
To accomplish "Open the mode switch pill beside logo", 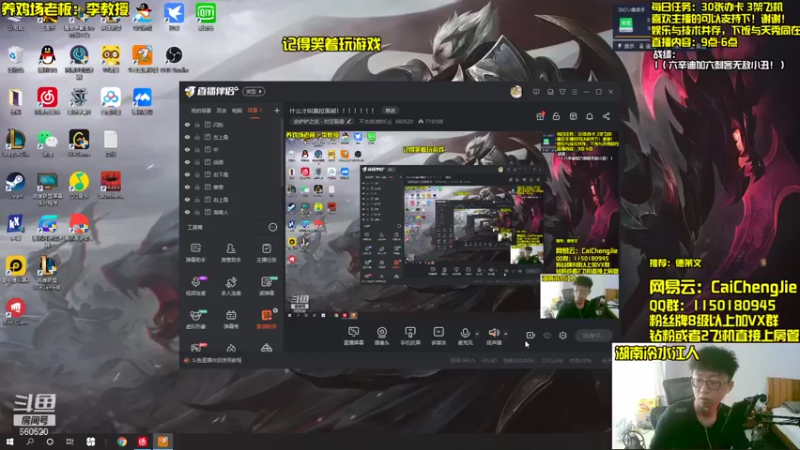I will pyautogui.click(x=254, y=92).
